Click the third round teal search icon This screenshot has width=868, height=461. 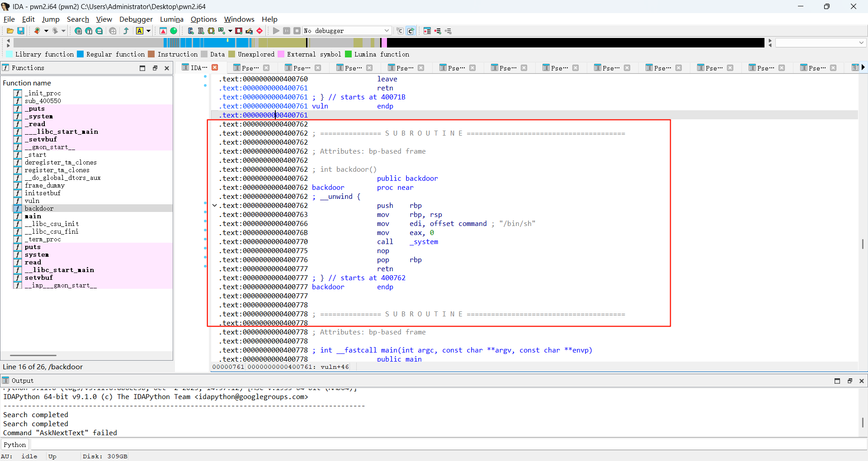click(99, 31)
